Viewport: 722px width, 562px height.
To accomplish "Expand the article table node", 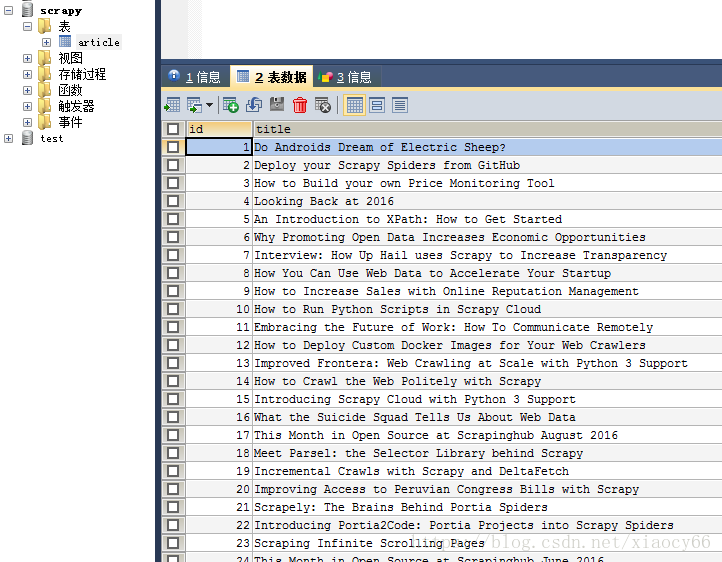I will click(x=46, y=42).
